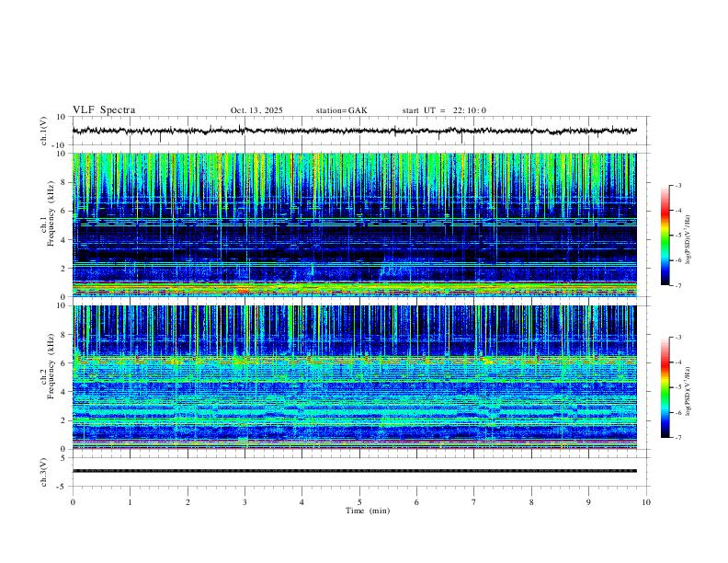Click the ch.3 waveform black band
Screen dimensions: 728x563
point(355,471)
